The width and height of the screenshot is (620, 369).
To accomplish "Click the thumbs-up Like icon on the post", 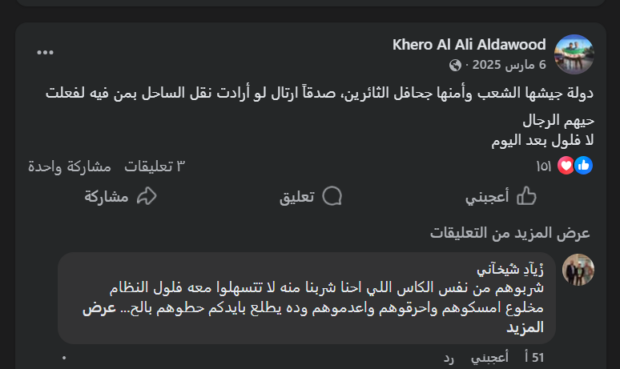I will point(527,196).
